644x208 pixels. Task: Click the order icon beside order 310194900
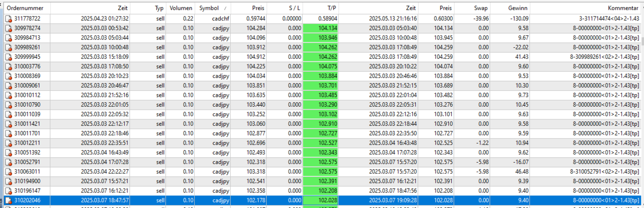[x=8, y=181]
